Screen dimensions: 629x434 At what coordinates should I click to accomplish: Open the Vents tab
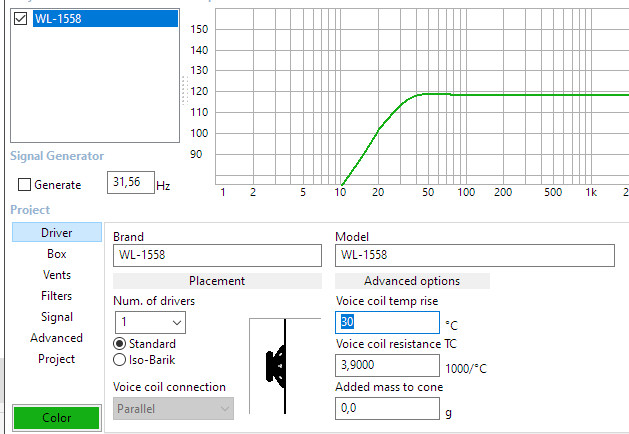click(57, 275)
